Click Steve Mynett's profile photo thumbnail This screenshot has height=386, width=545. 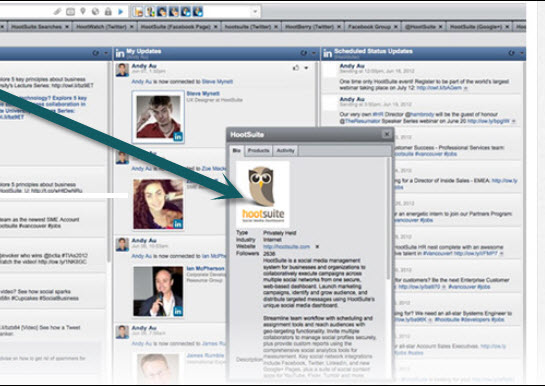click(158, 117)
